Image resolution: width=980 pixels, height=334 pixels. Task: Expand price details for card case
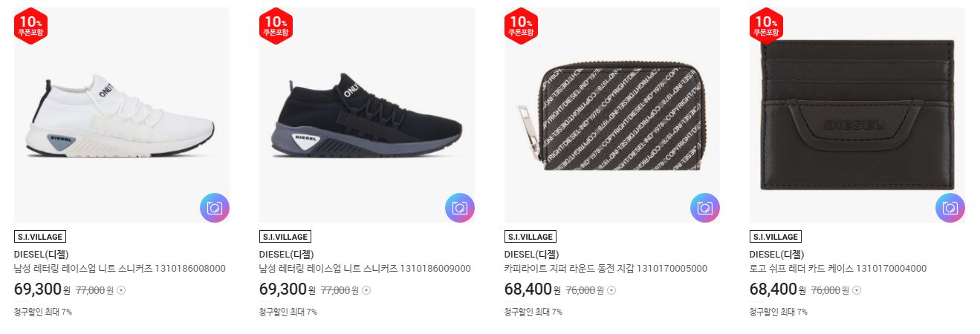[x=856, y=290]
